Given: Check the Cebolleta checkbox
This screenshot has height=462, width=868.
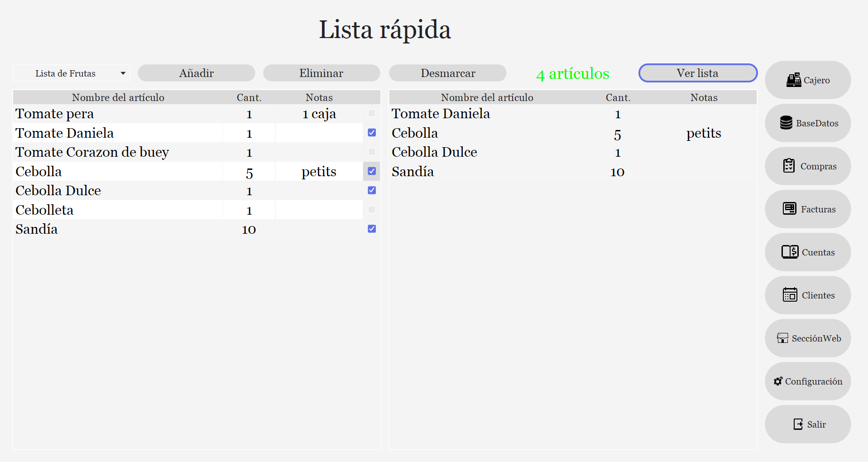Looking at the screenshot, I should click(372, 210).
